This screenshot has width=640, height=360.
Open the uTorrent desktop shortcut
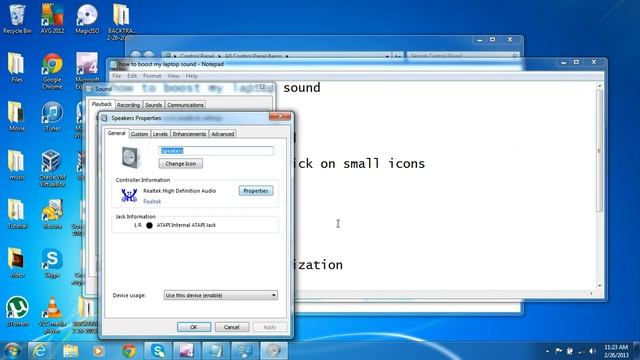pyautogui.click(x=17, y=311)
